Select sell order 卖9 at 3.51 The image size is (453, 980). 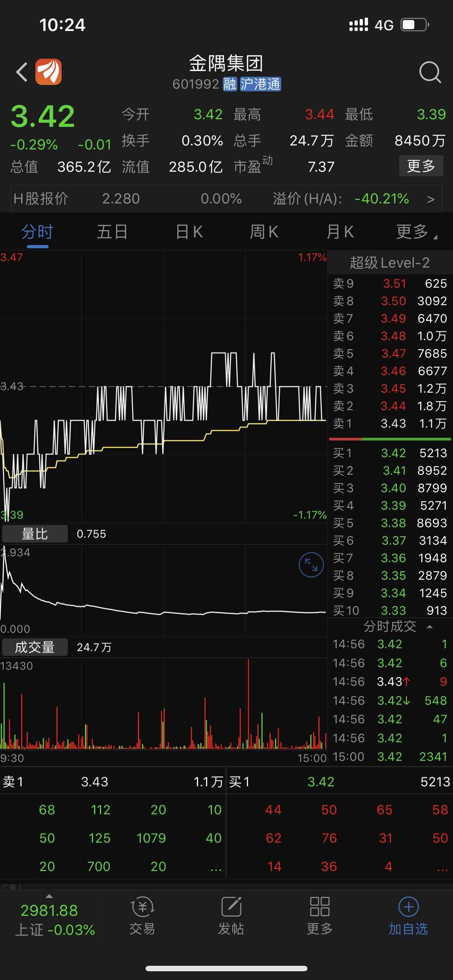click(390, 283)
